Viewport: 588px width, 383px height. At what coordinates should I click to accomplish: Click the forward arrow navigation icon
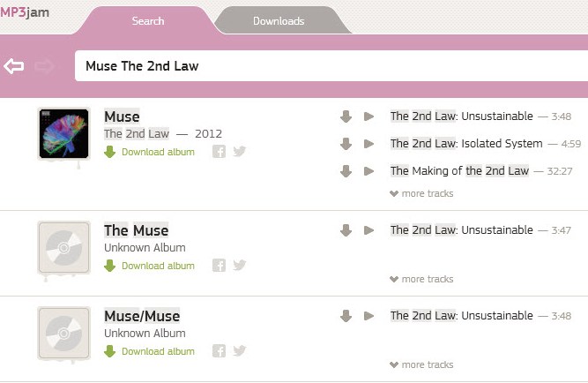[x=44, y=66]
